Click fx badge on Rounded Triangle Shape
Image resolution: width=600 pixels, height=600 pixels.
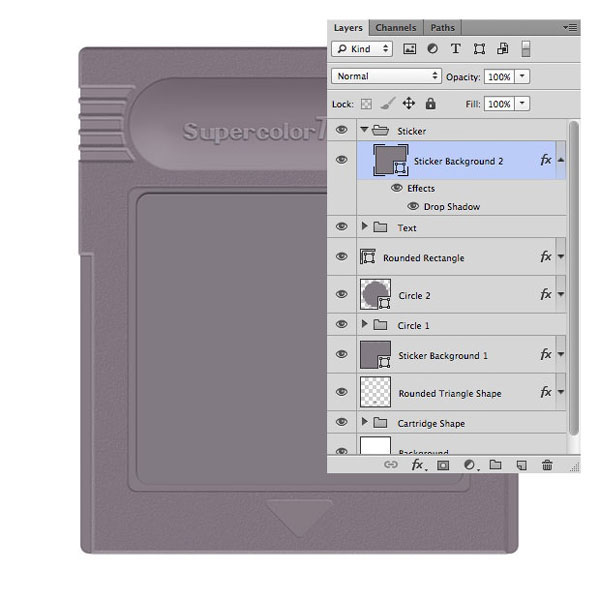546,392
